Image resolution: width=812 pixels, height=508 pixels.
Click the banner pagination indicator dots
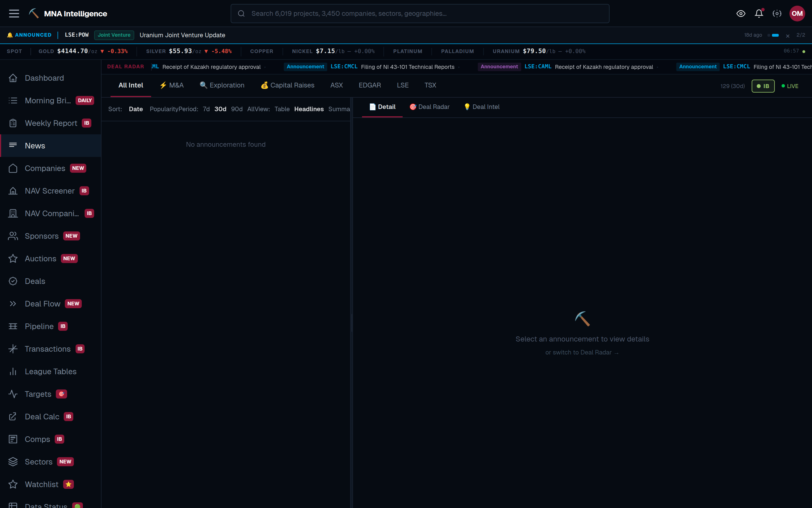773,35
